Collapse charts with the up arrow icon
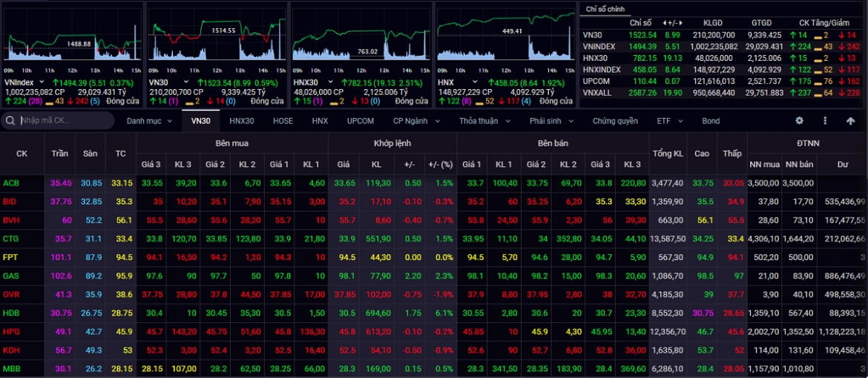868x378 pixels. (x=851, y=121)
